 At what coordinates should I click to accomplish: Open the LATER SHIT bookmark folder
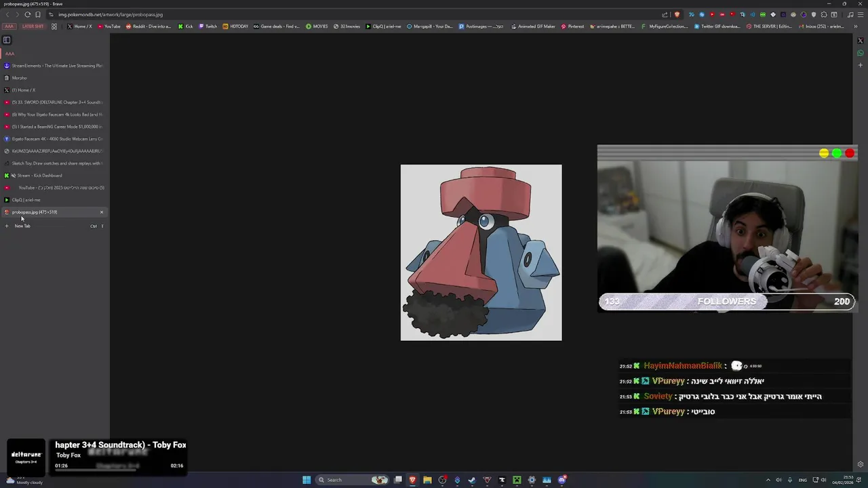click(33, 26)
